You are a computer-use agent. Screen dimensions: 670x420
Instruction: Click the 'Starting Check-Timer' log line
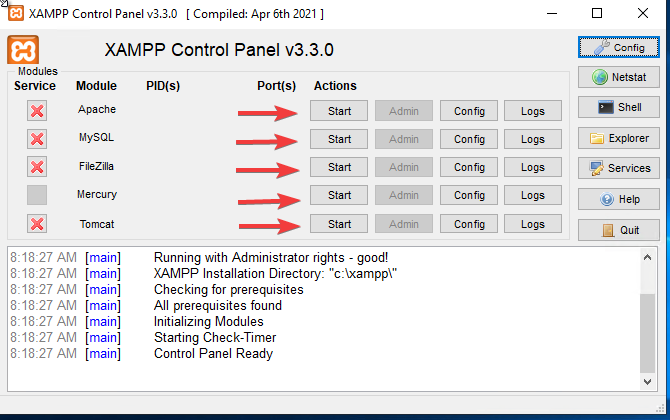[215, 338]
